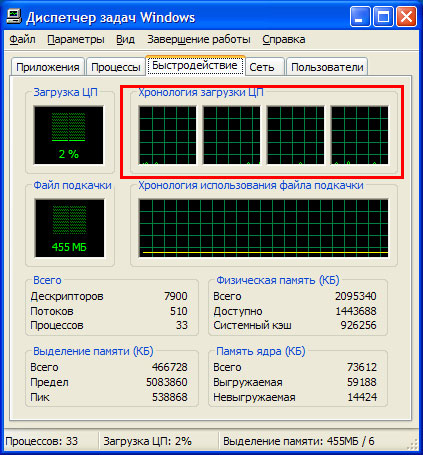Open the Параметры menu

(x=76, y=39)
